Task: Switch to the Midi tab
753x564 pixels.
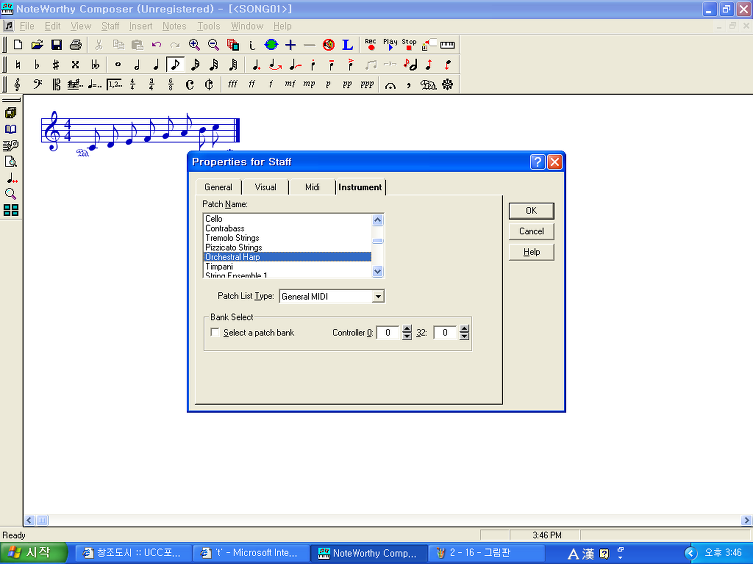Action: 312,187
